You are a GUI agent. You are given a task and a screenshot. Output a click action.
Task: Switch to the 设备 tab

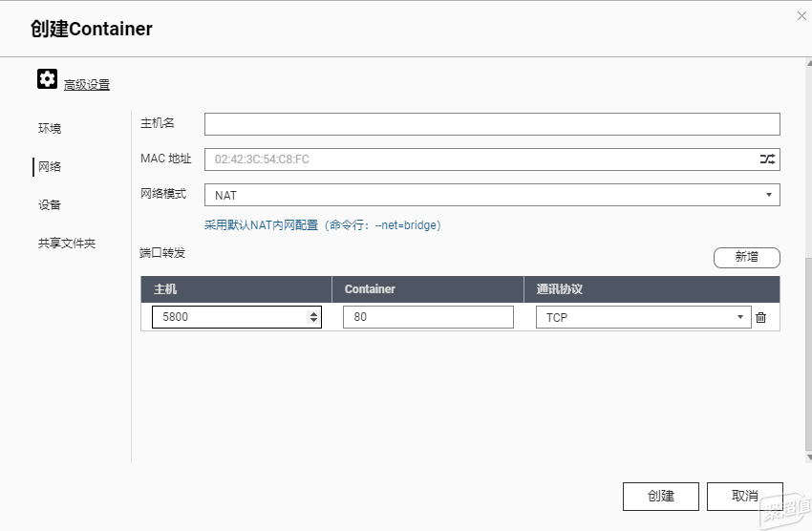click(x=50, y=205)
